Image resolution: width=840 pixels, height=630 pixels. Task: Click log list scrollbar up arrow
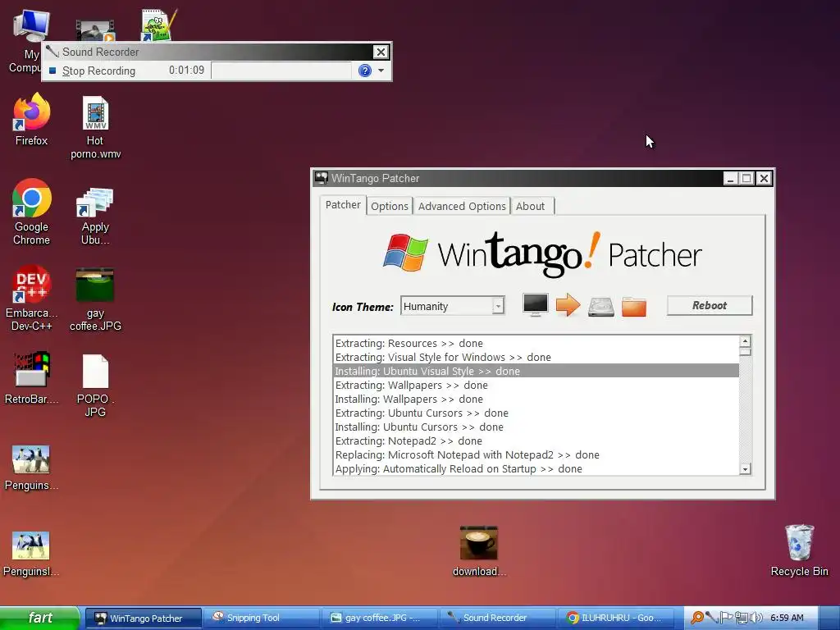click(x=745, y=341)
